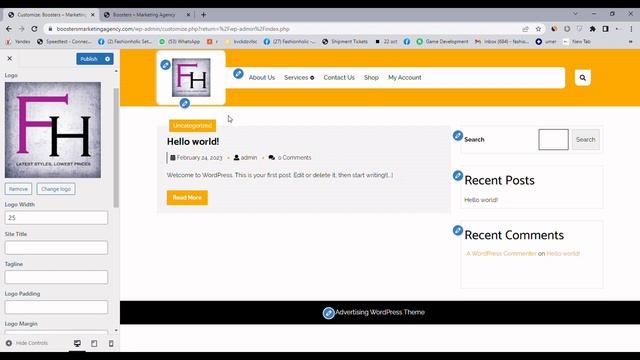The width and height of the screenshot is (640, 360).
Task: Open the Change logo dialog
Action: pos(56,189)
